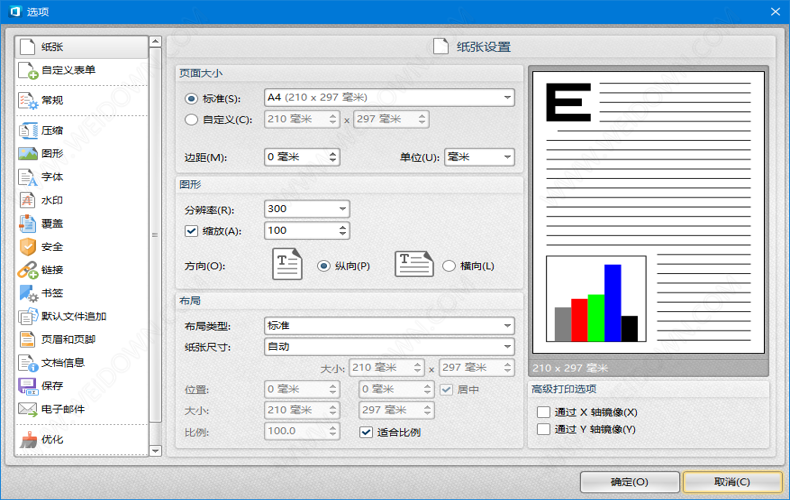This screenshot has height=500, width=790.
Task: Open the 默认文件追加 append icon
Action: click(x=28, y=316)
